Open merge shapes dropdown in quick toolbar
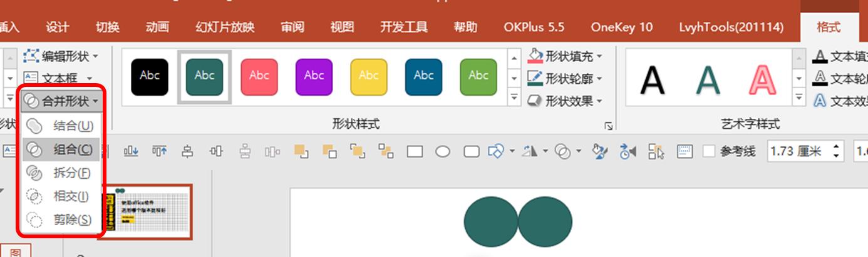The width and height of the screenshot is (868, 257). point(579,151)
